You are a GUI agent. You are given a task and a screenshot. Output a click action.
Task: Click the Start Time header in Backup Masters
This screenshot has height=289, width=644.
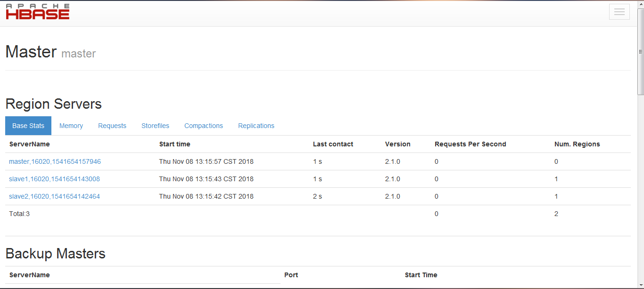[421, 275]
